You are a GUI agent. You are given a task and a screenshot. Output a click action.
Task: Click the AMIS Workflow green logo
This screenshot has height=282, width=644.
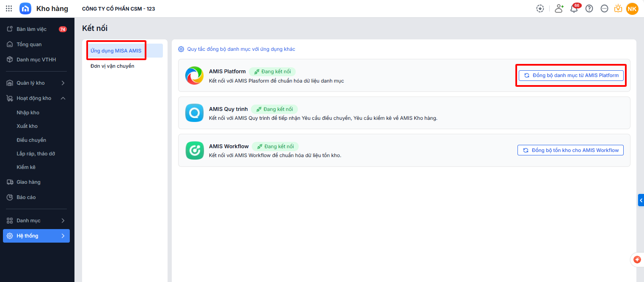[195, 150]
